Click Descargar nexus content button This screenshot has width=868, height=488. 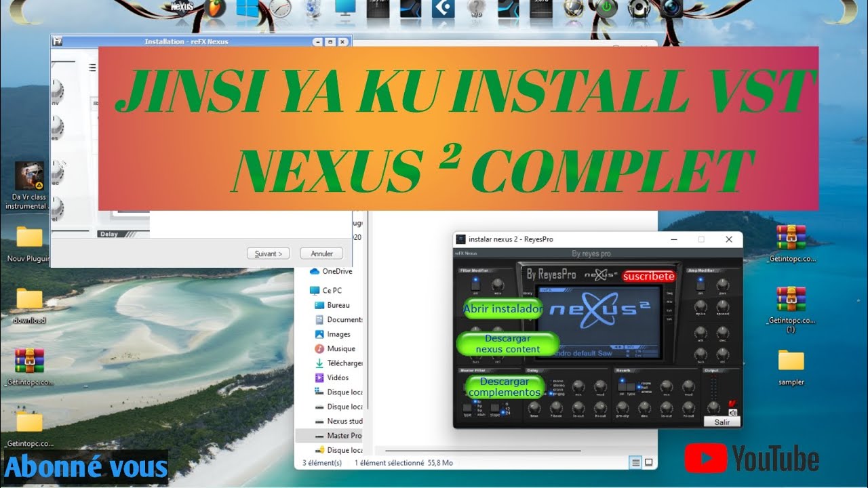(x=508, y=344)
